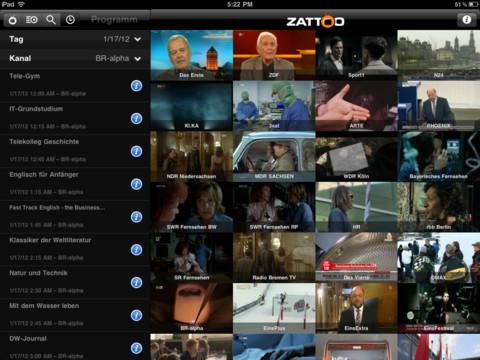Open the ZDF channel thumbnail
Image resolution: width=480 pixels, height=360 pixels.
coord(274,55)
